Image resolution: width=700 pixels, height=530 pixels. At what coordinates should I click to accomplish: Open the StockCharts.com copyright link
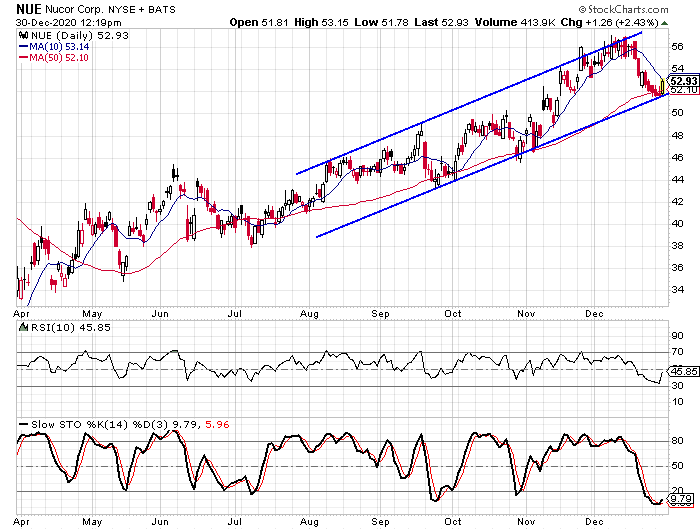624,9
